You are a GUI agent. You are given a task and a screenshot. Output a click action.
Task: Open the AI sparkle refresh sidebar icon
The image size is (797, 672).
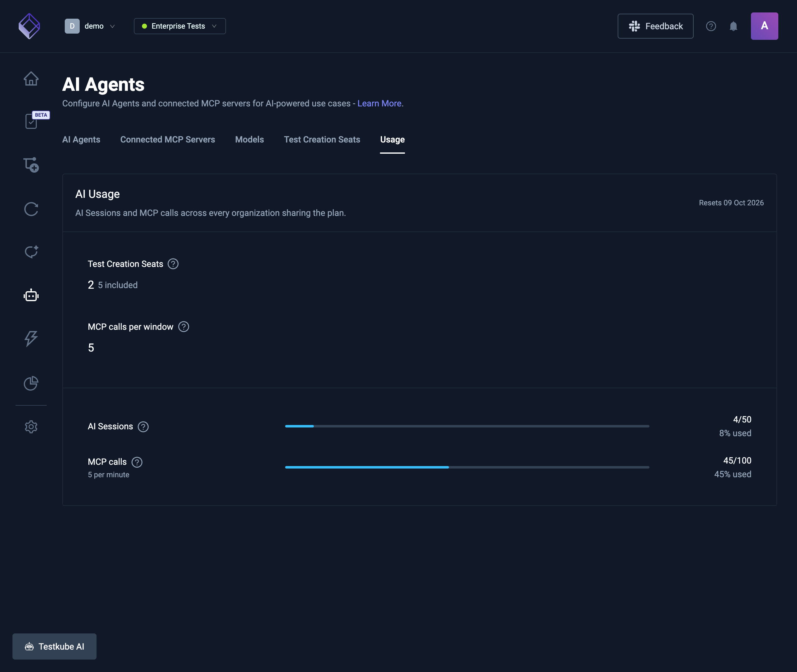click(31, 252)
